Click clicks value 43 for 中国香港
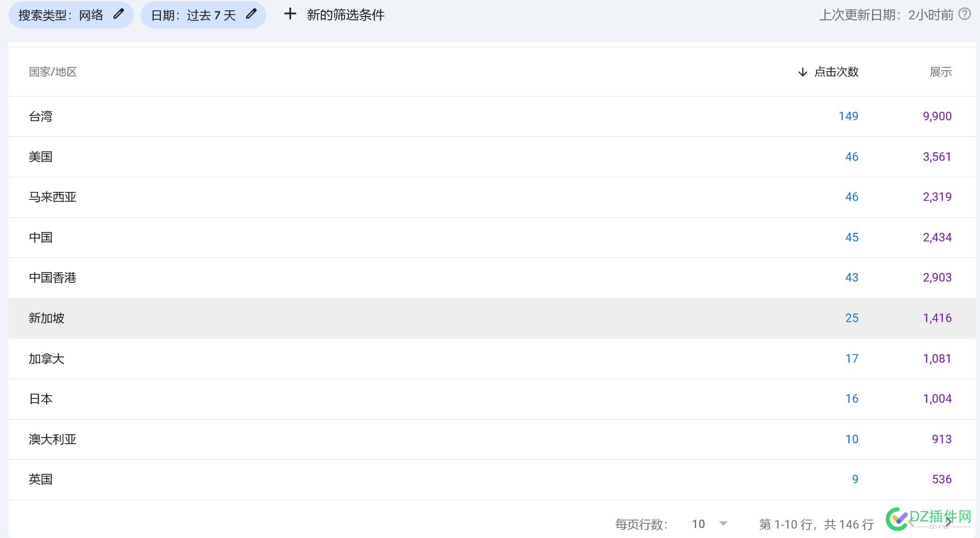 852,278
